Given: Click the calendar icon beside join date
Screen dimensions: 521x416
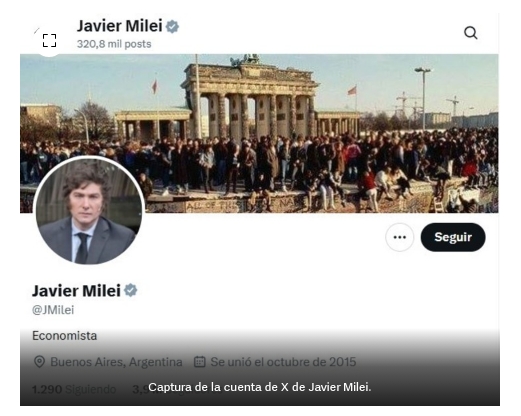Looking at the screenshot, I should pyautogui.click(x=200, y=361).
